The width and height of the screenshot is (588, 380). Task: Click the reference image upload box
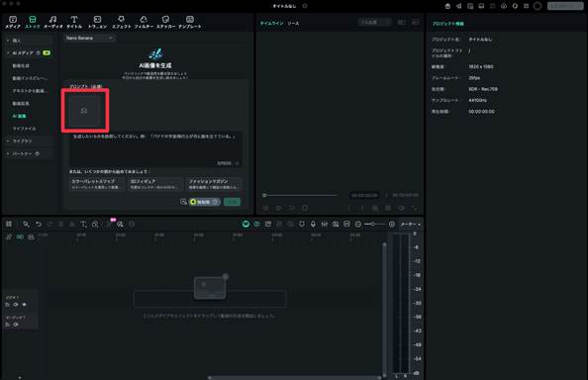pyautogui.click(x=84, y=111)
